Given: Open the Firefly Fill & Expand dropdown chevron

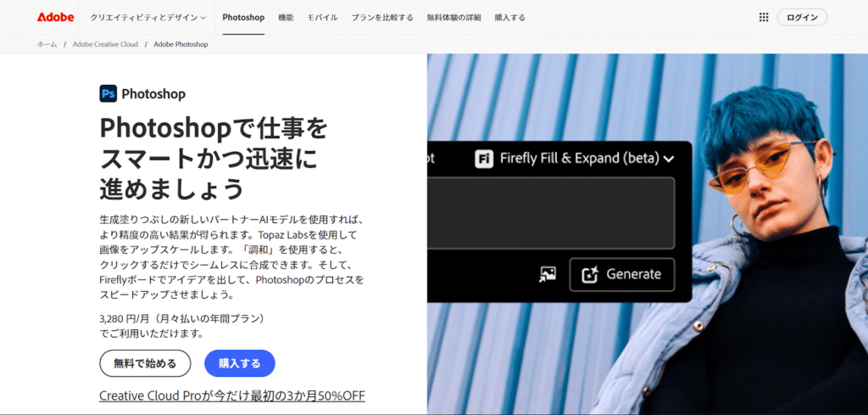Looking at the screenshot, I should click(x=669, y=159).
